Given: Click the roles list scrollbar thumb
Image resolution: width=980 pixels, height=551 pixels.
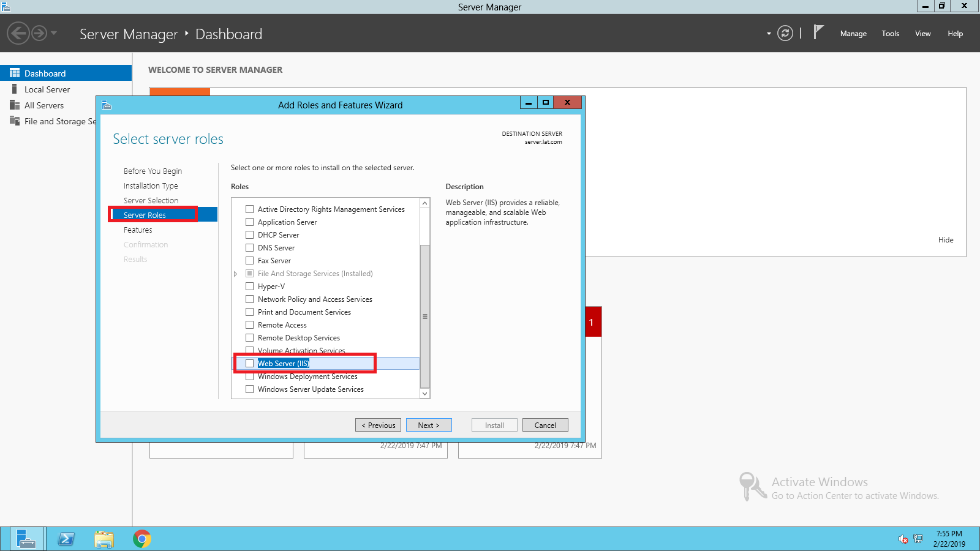Looking at the screenshot, I should point(425,316).
